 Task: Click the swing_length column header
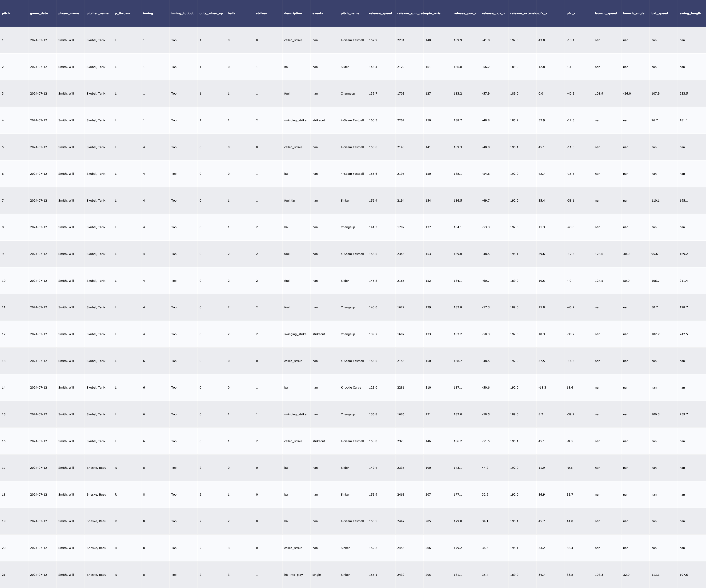(690, 13)
